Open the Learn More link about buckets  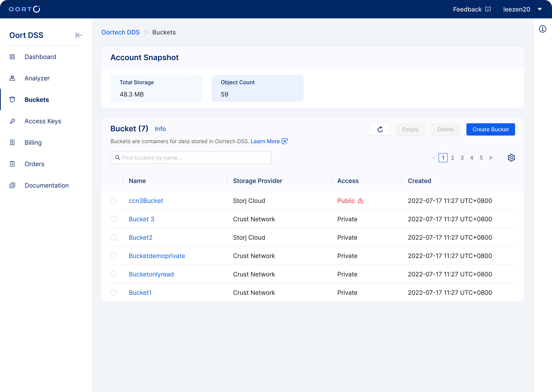(265, 141)
